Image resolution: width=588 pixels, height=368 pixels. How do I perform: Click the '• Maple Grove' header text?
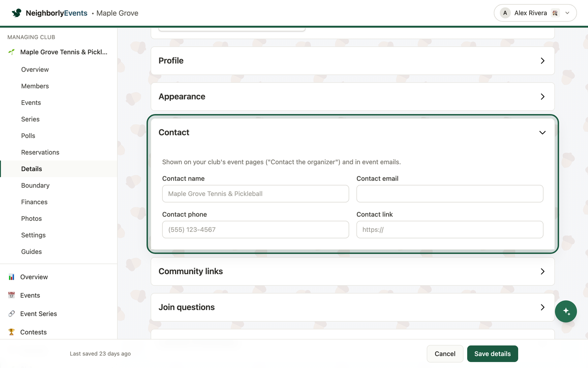[x=115, y=13]
